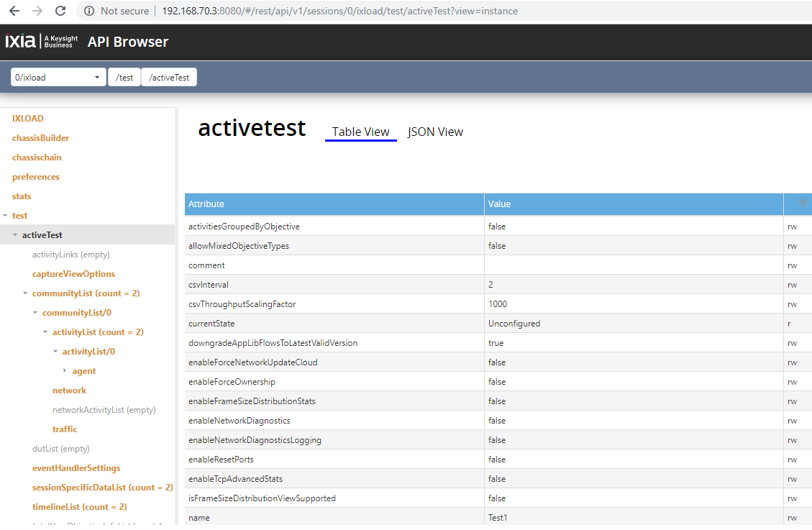Collapse the activeTest tree node arrow
Screen dimensions: 812x530
(16, 235)
